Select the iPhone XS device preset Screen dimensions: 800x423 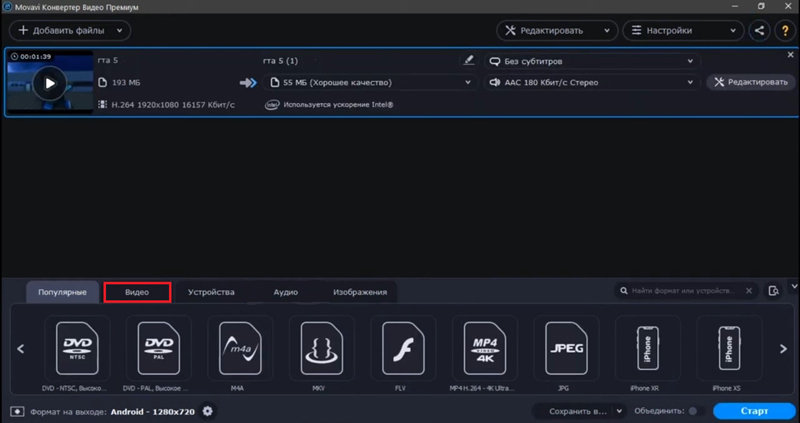(729, 348)
